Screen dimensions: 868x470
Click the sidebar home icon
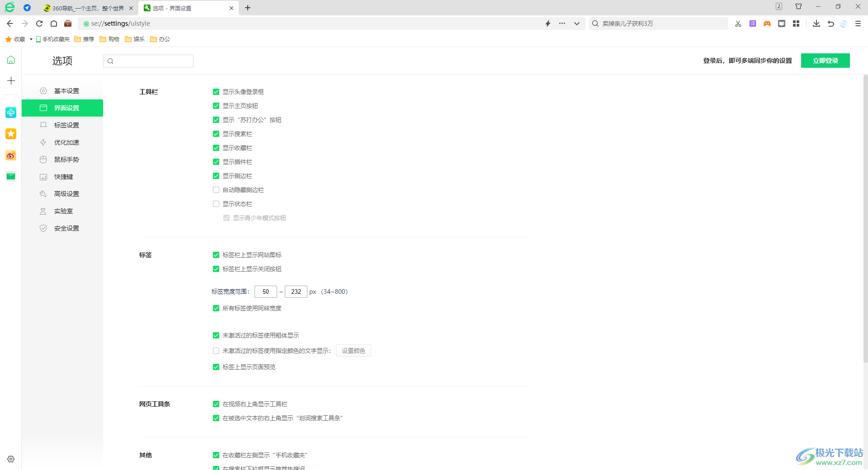click(11, 60)
